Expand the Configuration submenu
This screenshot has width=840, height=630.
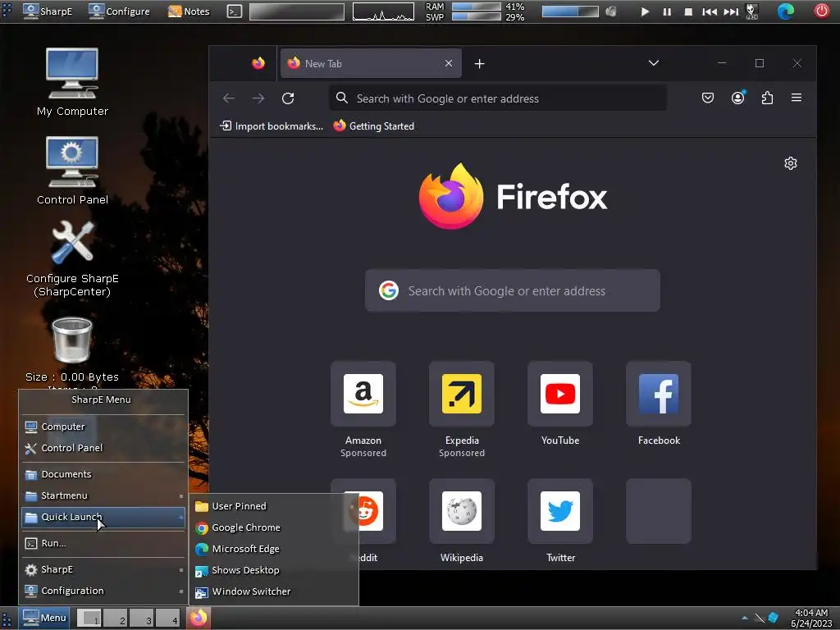point(103,591)
